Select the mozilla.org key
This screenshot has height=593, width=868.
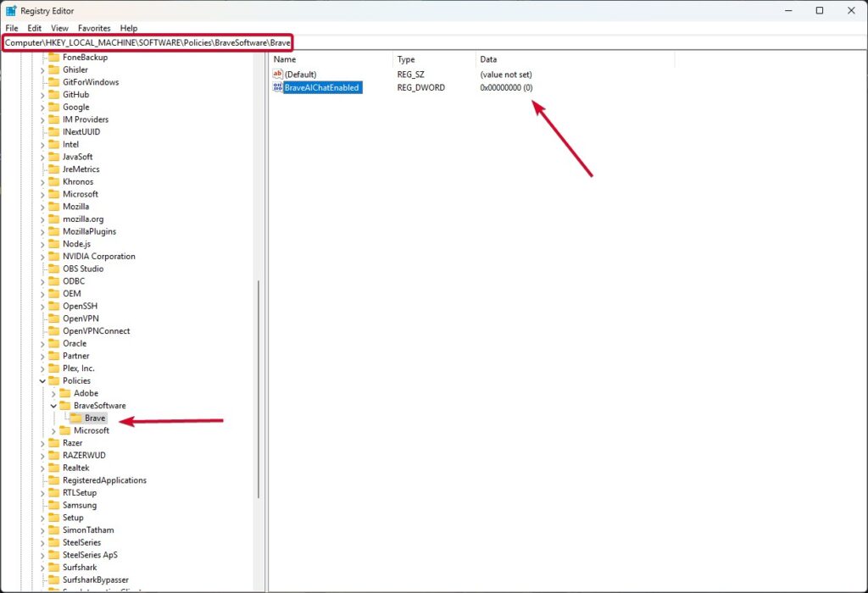(83, 219)
